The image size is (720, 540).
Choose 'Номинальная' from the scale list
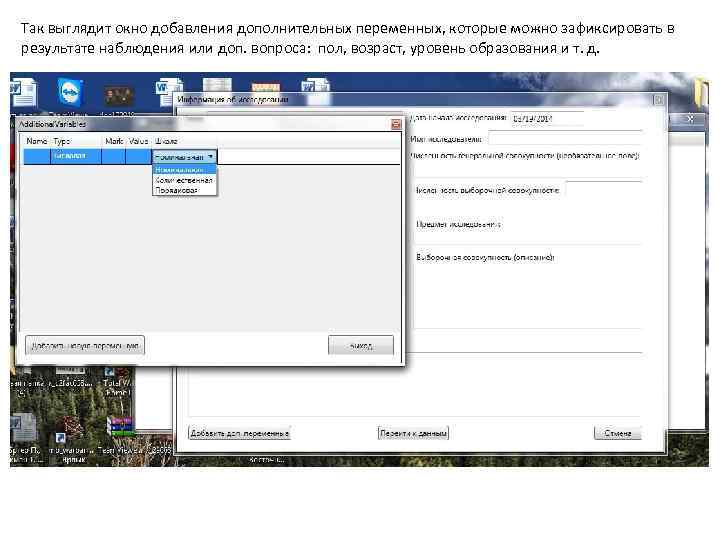(x=184, y=170)
